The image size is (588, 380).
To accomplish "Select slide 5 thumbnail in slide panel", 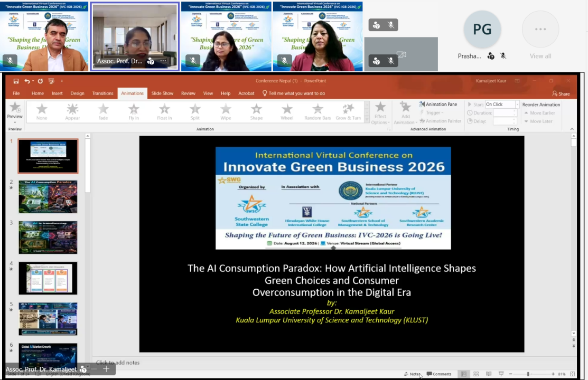I will (48, 319).
